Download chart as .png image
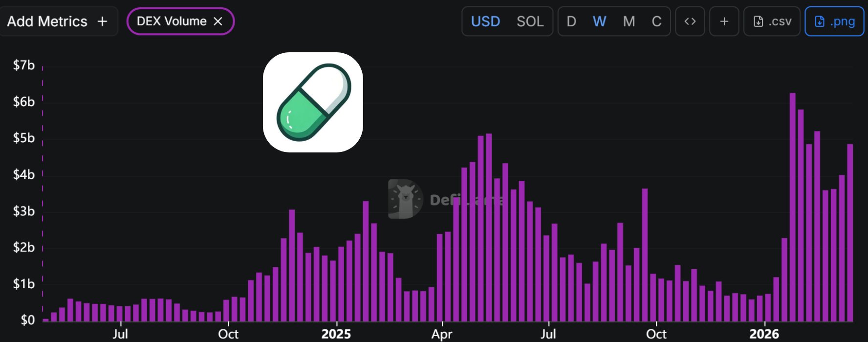 834,21
